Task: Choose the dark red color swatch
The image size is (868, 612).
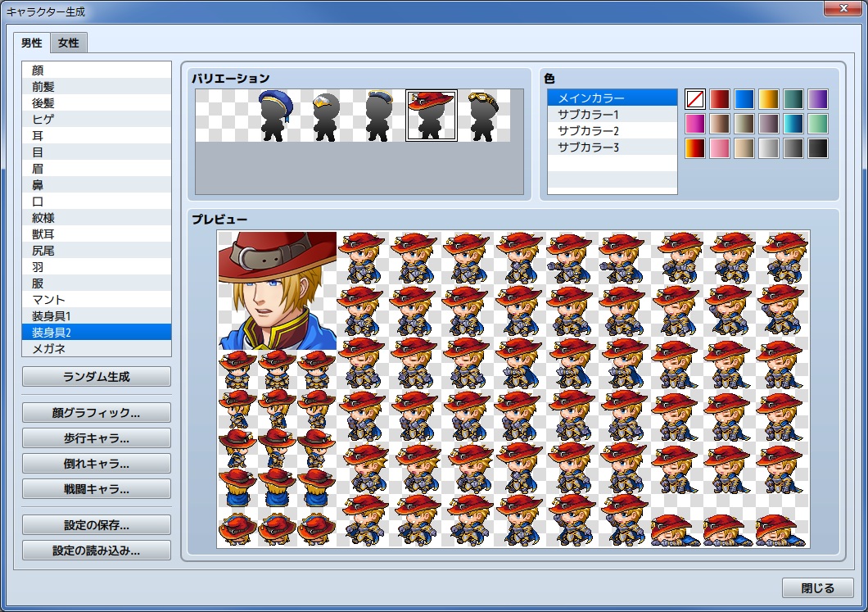Action: (x=719, y=99)
